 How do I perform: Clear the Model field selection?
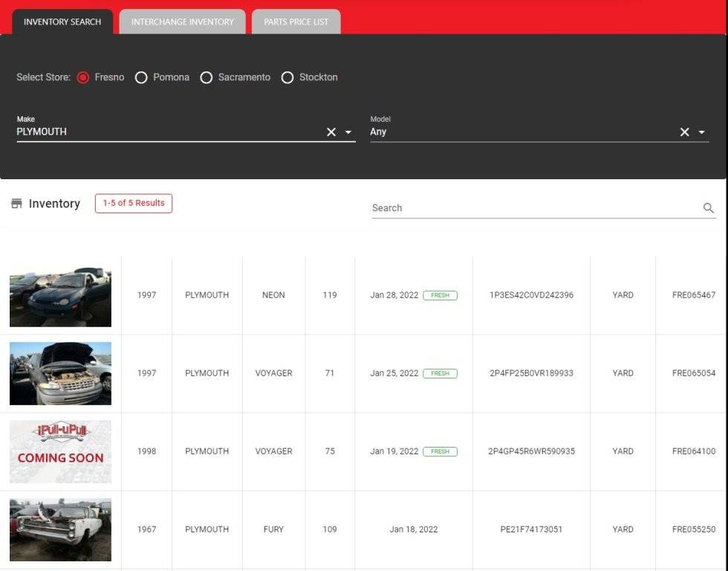(x=684, y=132)
